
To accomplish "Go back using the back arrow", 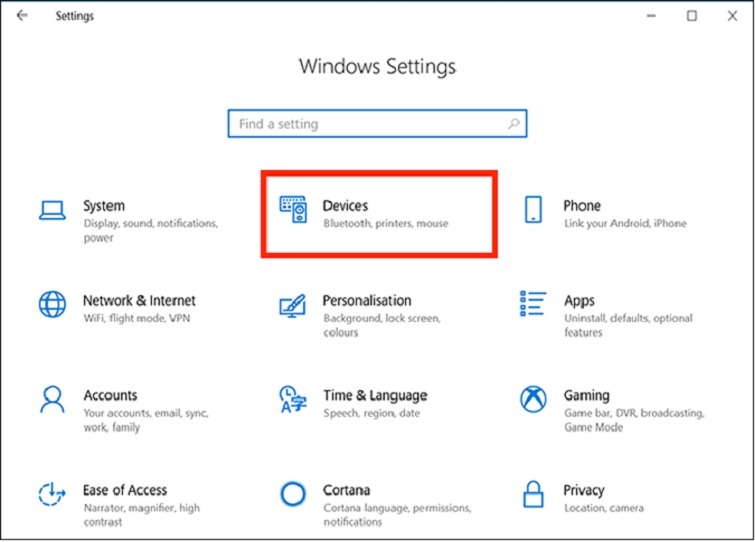I will (22, 16).
